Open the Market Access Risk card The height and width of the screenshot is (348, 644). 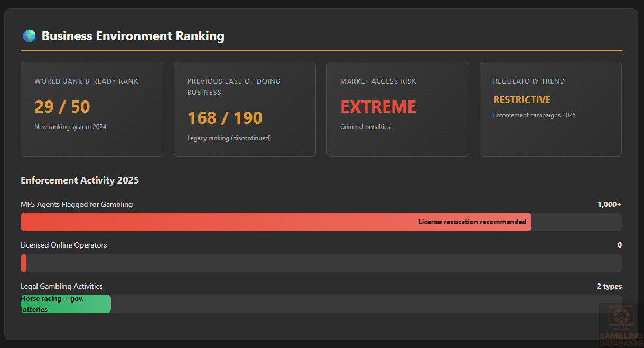(x=397, y=109)
